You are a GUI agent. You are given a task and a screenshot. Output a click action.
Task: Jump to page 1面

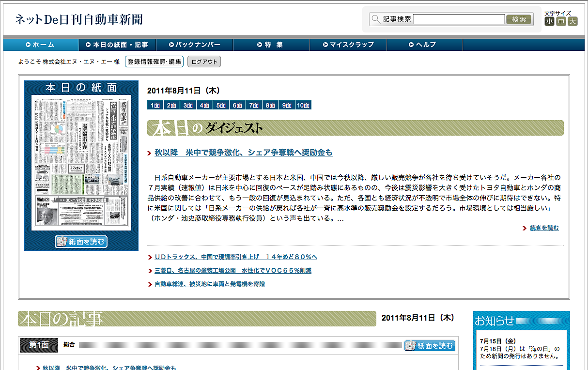click(155, 105)
